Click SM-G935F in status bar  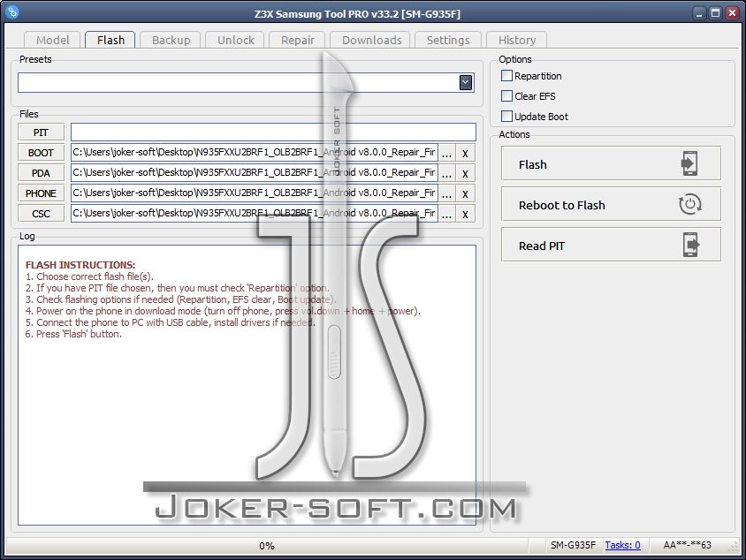pyautogui.click(x=573, y=545)
